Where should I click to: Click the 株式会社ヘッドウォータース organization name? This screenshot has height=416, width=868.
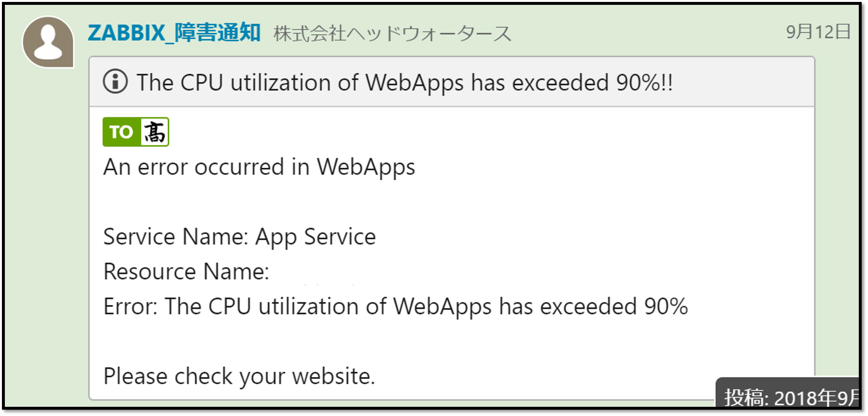(x=393, y=34)
